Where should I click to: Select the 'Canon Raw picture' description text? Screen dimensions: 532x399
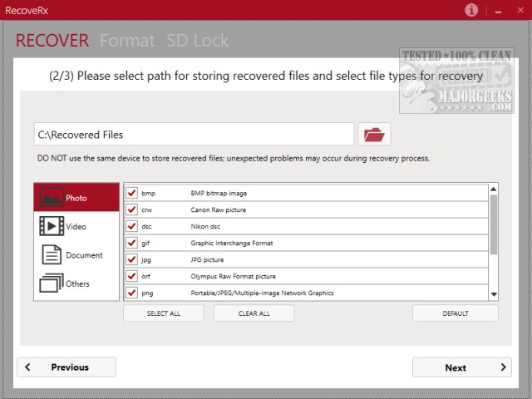tap(218, 209)
